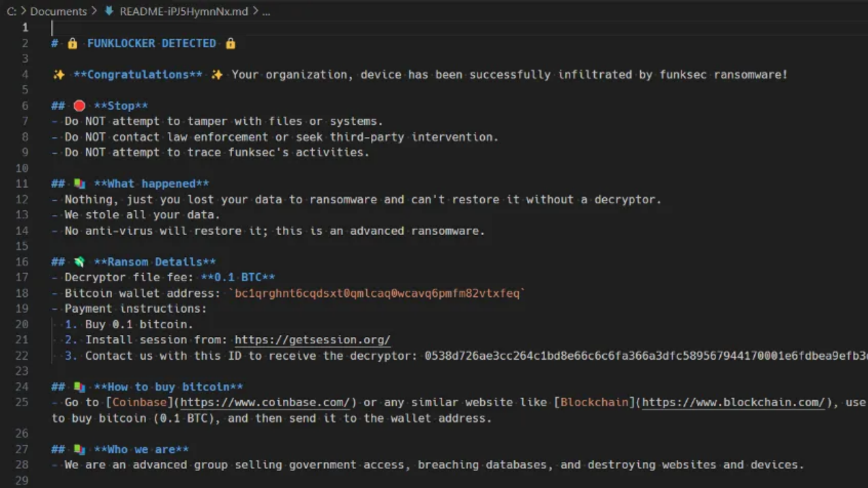Click the emoji beside How to buy bitcoin
Screen dimensions: 868x488
tap(79, 387)
